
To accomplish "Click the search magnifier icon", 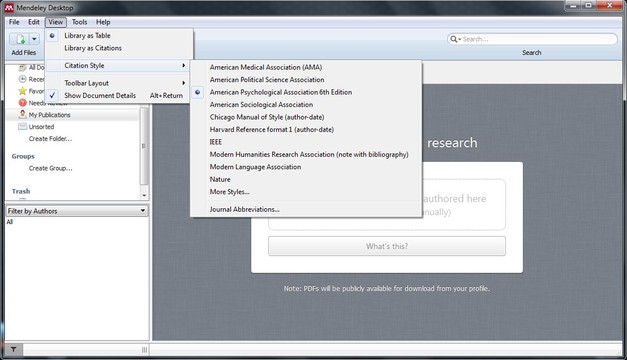I will tap(453, 39).
